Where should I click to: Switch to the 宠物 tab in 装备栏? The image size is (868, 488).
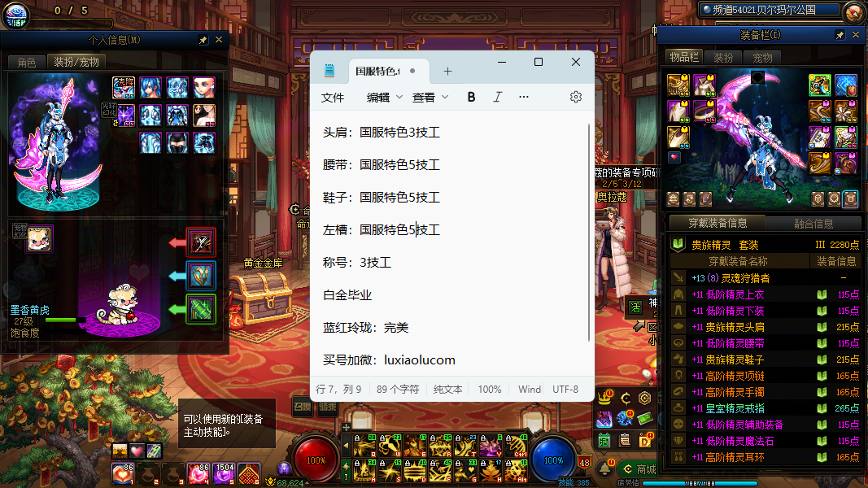coord(762,57)
